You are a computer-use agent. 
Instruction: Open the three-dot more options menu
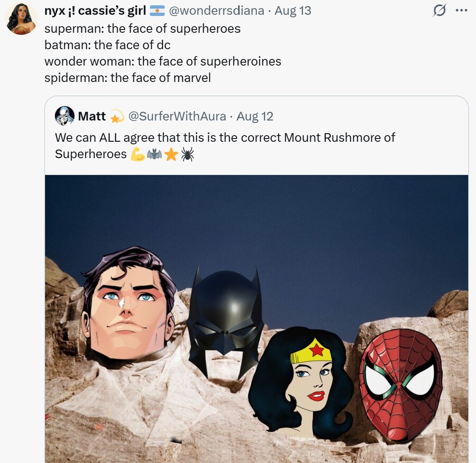click(461, 11)
